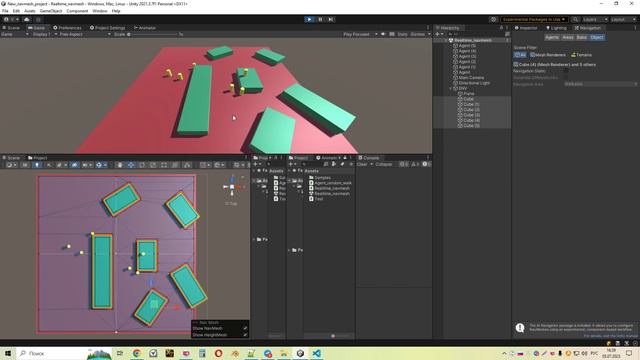Toggle mute audio in Game view
640x360 pixels.
click(383, 34)
